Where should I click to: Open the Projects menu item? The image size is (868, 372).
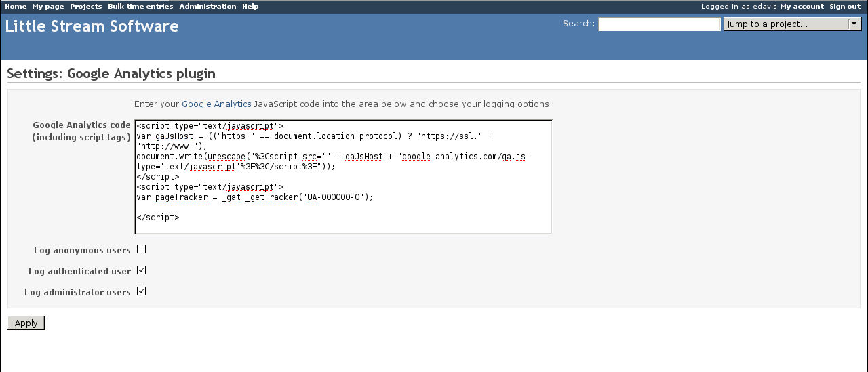[x=85, y=6]
